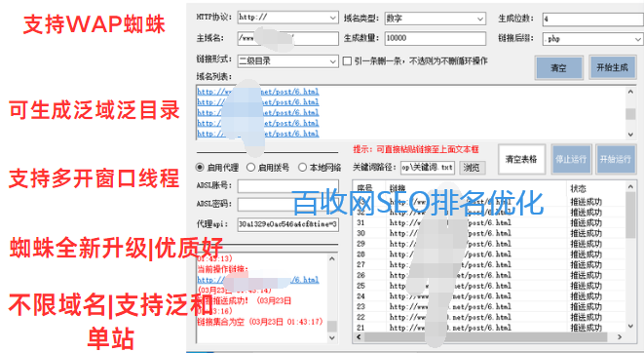Click the 序号 column header
This screenshot has width=644, height=353.
369,188
